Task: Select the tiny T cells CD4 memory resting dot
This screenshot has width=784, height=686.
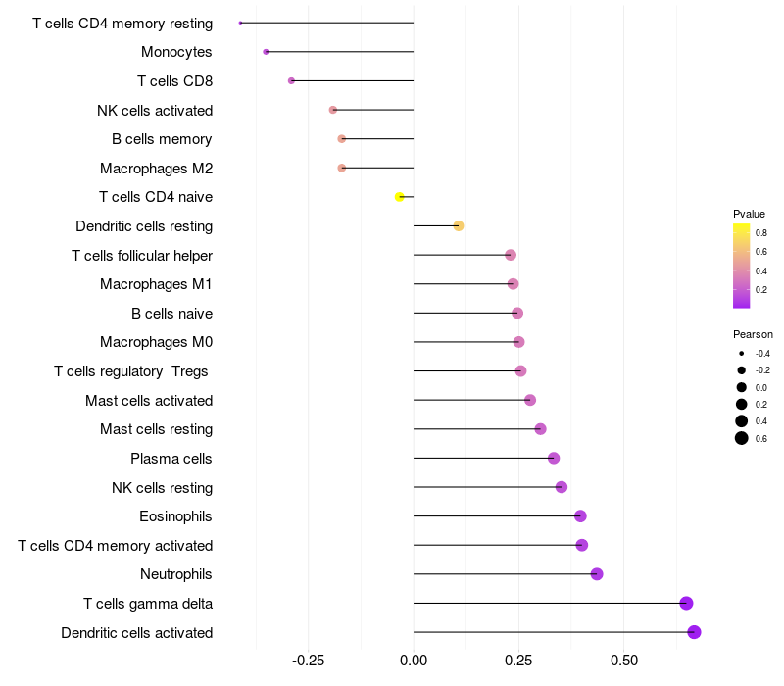Action: click(241, 23)
